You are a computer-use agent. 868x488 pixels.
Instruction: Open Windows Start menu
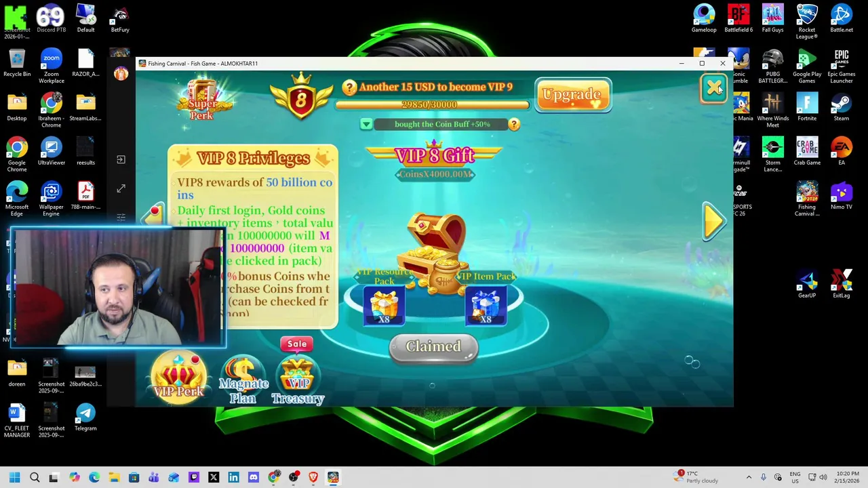click(x=14, y=477)
